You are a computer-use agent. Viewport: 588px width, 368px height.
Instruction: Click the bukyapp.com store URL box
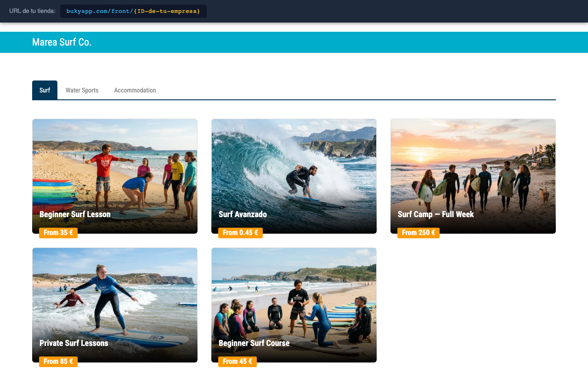(133, 11)
